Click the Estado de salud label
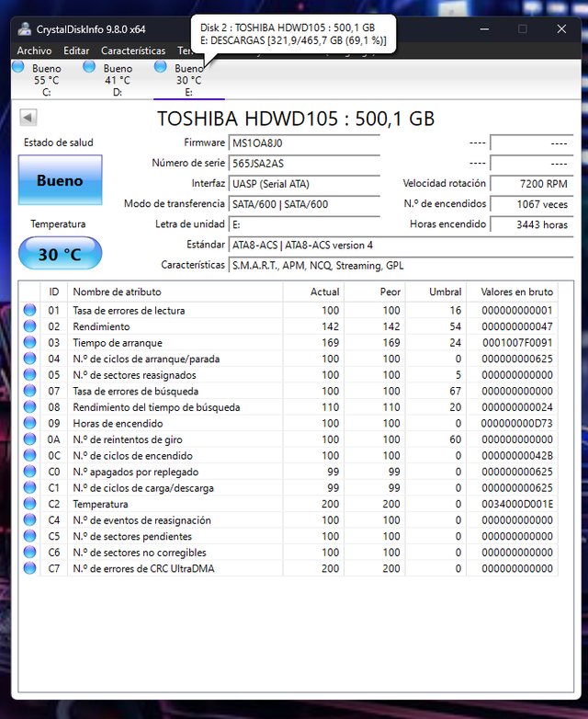The height and width of the screenshot is (719, 588). click(59, 143)
